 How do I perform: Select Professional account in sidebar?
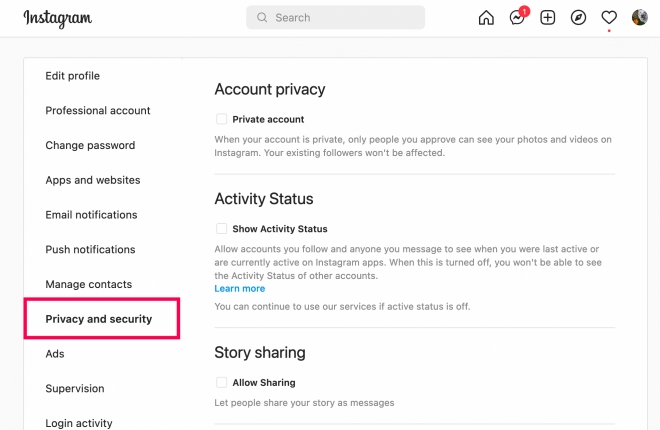(x=98, y=110)
